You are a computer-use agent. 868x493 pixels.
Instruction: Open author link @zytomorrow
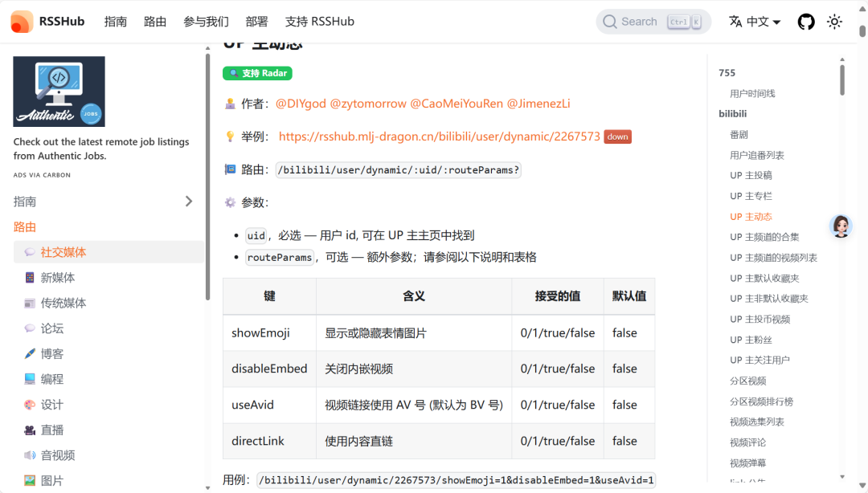tap(367, 104)
